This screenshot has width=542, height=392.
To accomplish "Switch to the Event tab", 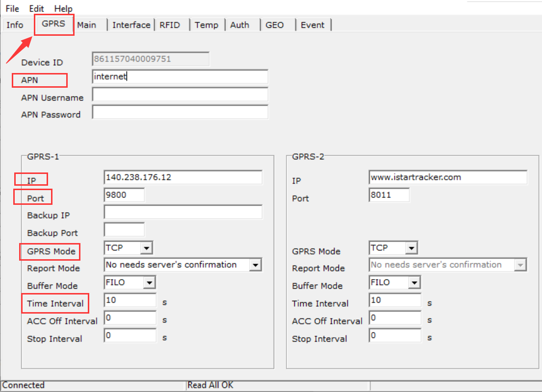I will [313, 24].
